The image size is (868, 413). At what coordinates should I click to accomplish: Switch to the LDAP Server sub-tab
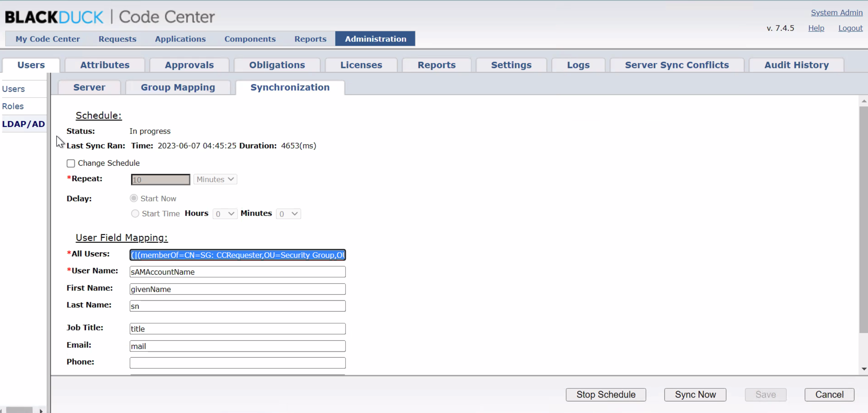(89, 87)
